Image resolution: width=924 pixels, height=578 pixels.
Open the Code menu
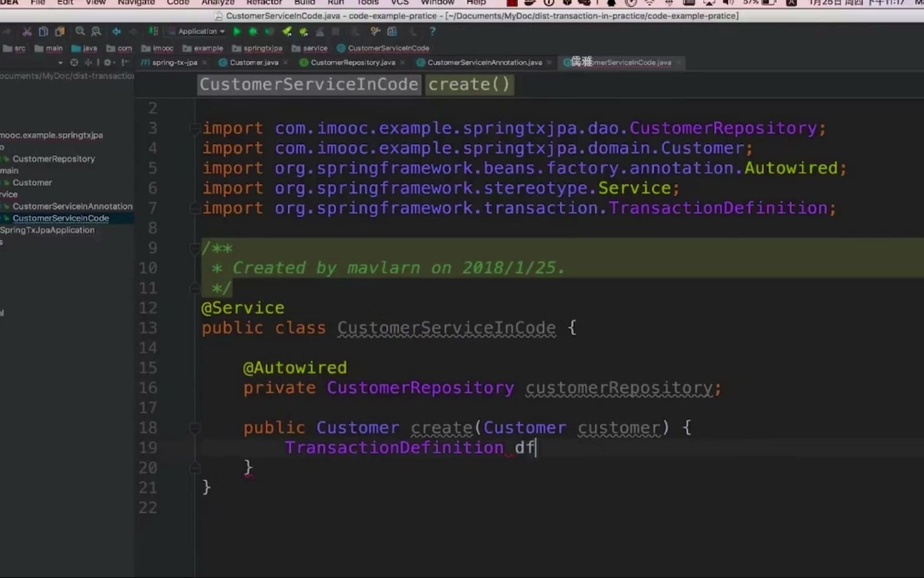(x=178, y=3)
